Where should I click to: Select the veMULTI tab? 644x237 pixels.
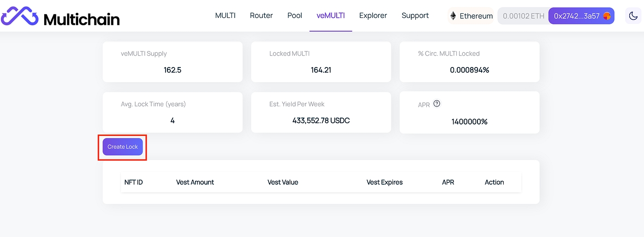[x=330, y=16]
